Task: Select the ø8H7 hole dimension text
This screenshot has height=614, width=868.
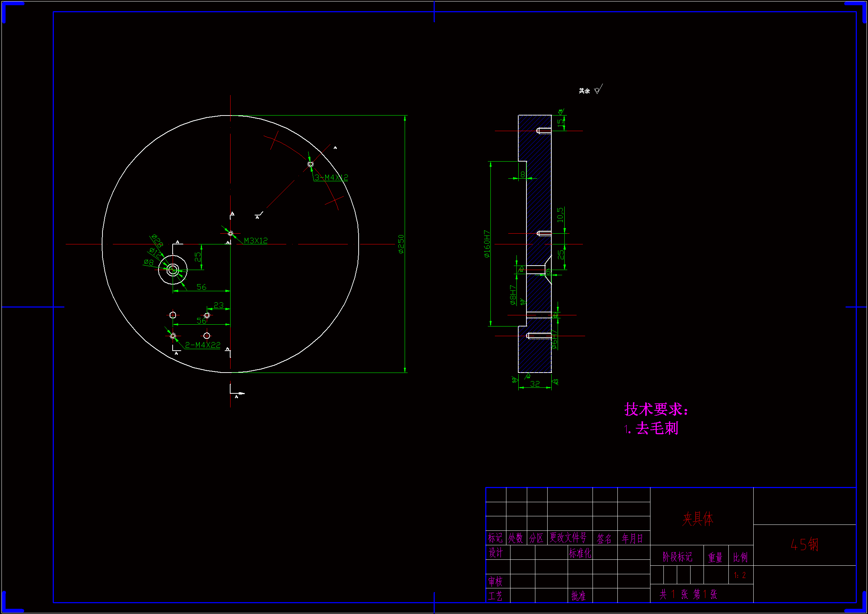Action: (513, 295)
